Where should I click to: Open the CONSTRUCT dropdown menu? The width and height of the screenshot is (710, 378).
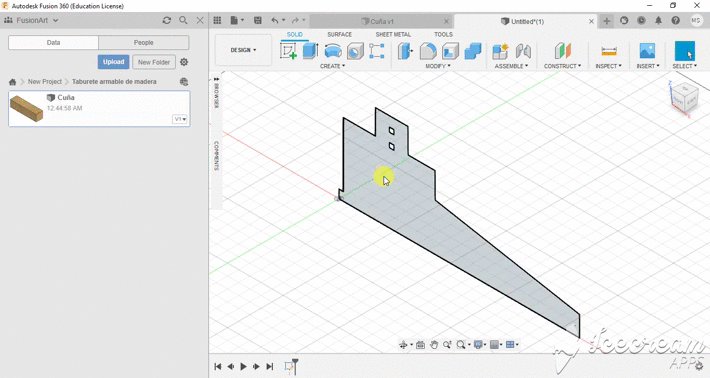pos(562,66)
